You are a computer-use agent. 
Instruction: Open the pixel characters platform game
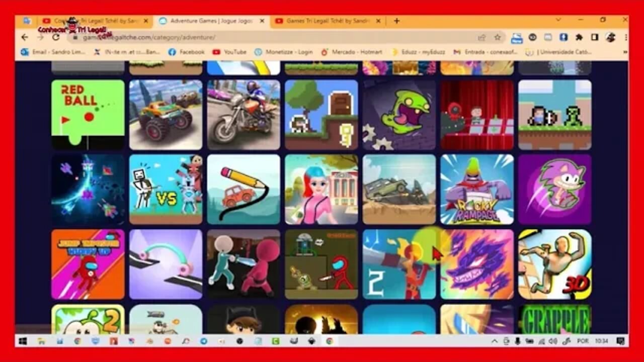[x=555, y=115]
